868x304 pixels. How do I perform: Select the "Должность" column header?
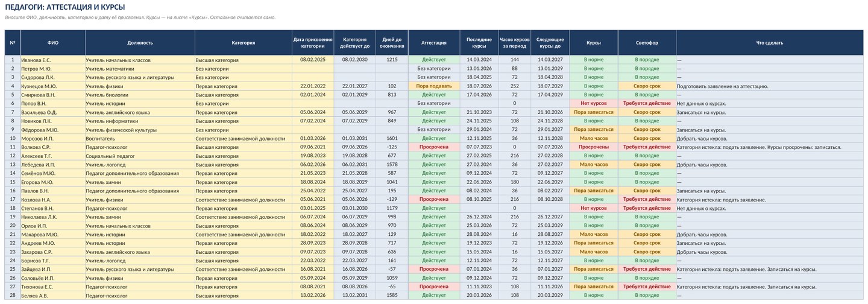[x=140, y=43]
